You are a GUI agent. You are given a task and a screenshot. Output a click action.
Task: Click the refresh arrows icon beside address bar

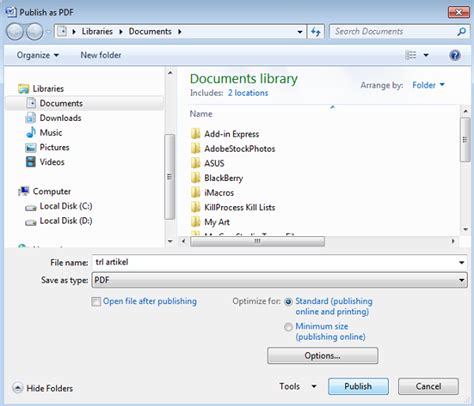pos(315,32)
